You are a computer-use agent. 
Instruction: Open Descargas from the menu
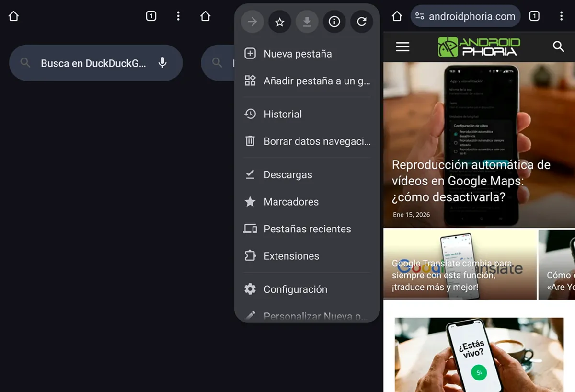(287, 174)
